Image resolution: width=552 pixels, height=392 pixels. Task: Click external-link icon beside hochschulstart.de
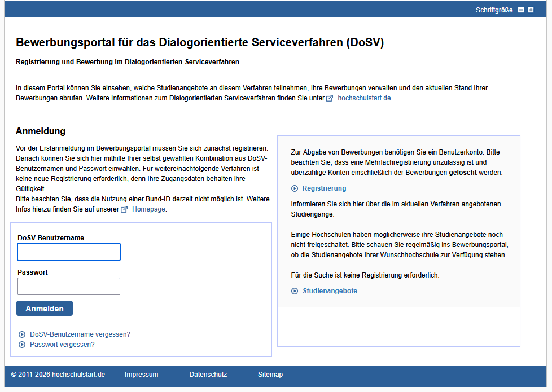click(x=330, y=98)
